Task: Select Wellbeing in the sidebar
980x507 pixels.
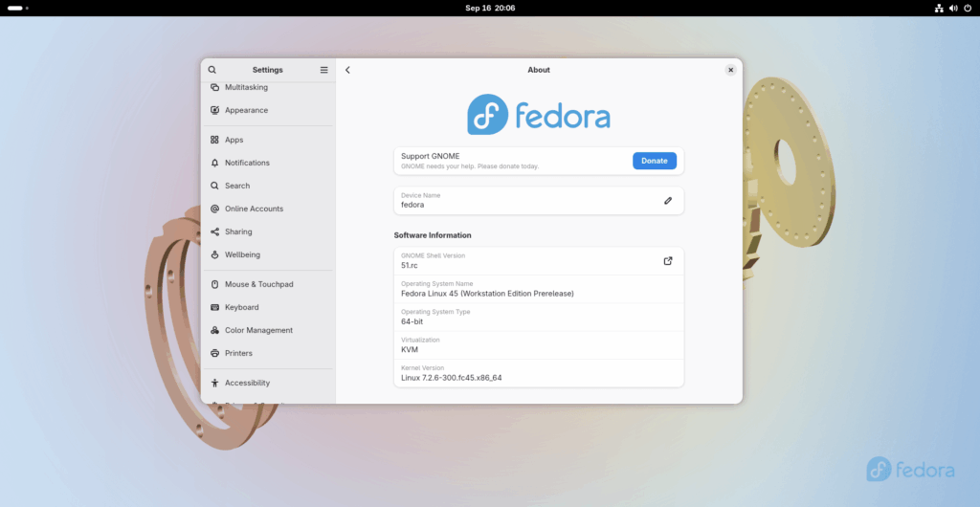Action: pyautogui.click(x=269, y=254)
